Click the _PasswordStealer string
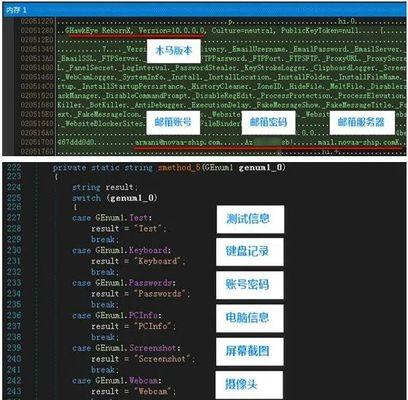Viewport: 408px width, 400px height. click(206, 68)
